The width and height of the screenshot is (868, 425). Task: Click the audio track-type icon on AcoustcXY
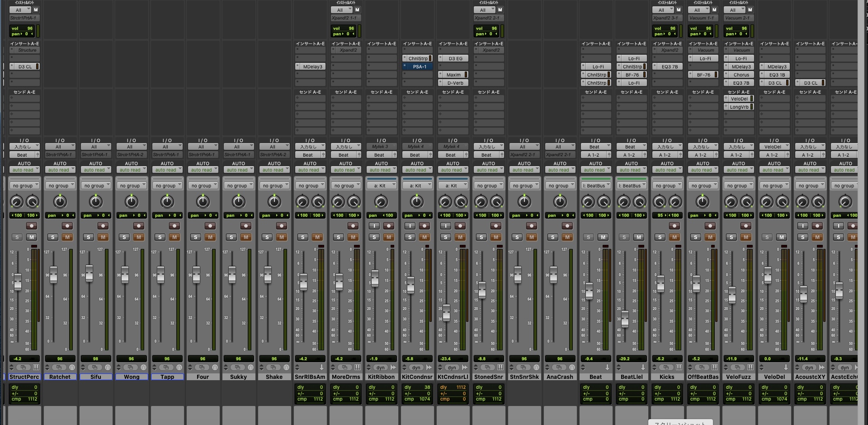(822, 368)
